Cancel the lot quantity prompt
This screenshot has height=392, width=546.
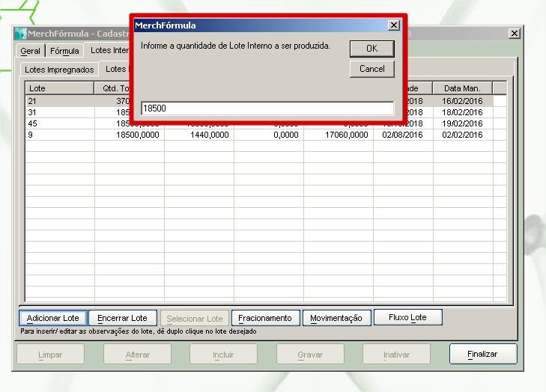pos(371,69)
